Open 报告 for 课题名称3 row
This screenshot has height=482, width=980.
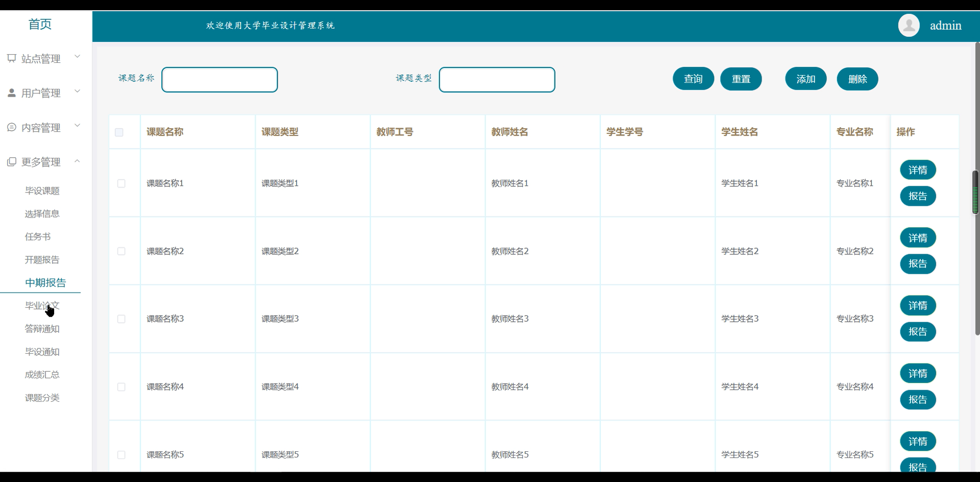(918, 332)
